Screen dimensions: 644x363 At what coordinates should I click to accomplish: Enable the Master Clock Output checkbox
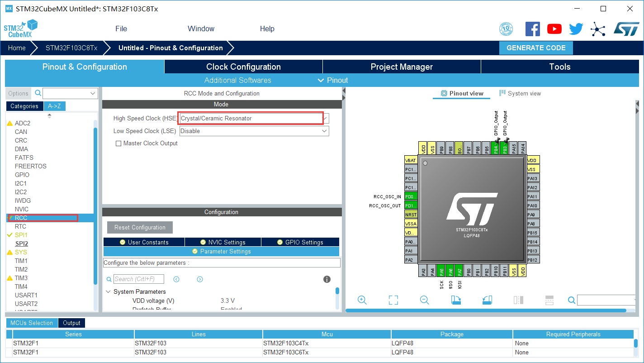pos(118,143)
